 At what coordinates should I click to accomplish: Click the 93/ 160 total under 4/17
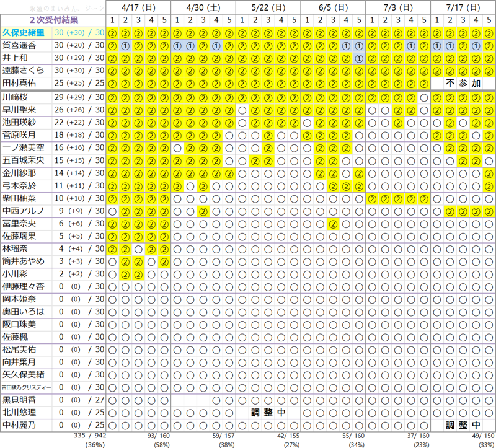[159, 436]
